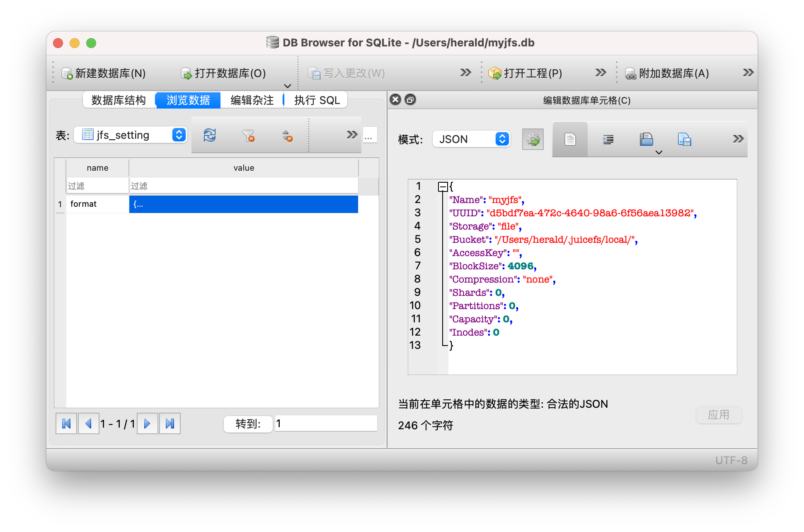804x532 pixels.
Task: Open the 附加数据库(A) attach database tool
Action: tap(667, 73)
